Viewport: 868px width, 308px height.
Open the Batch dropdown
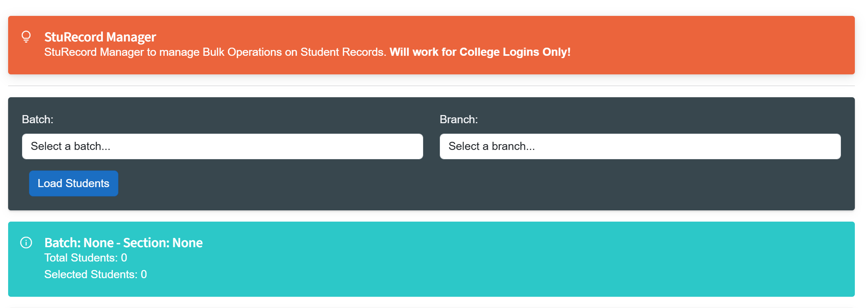point(222,146)
